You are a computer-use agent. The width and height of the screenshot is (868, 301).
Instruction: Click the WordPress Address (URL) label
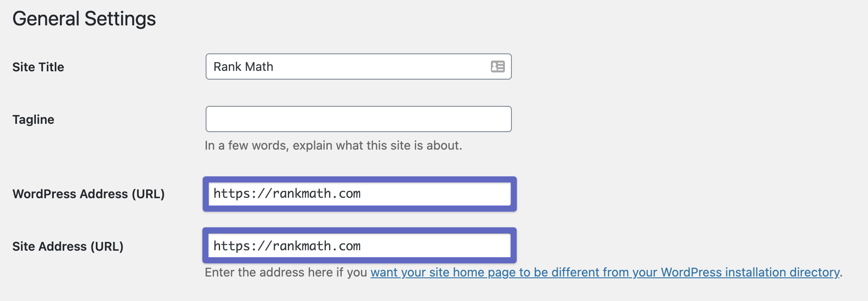click(x=88, y=194)
